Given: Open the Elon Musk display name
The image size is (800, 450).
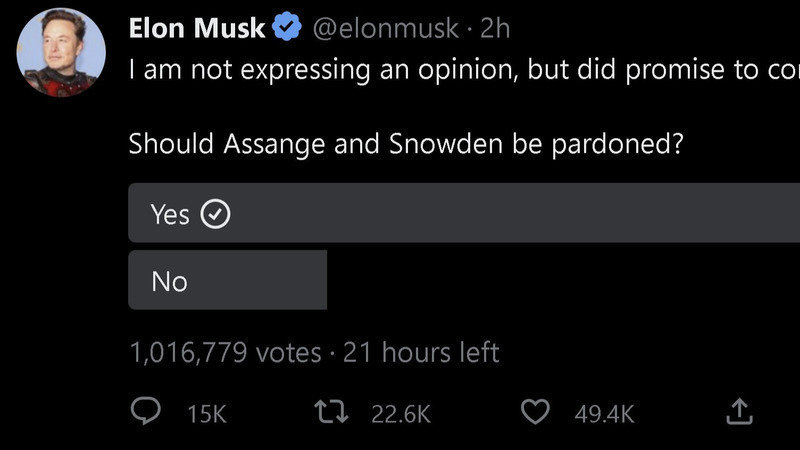Looking at the screenshot, I should 197,29.
